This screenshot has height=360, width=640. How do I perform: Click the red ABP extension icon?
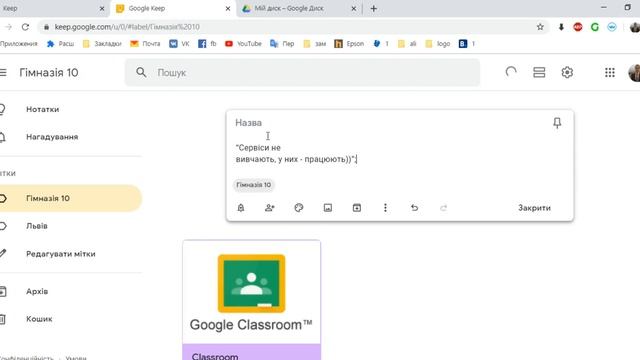click(x=578, y=27)
